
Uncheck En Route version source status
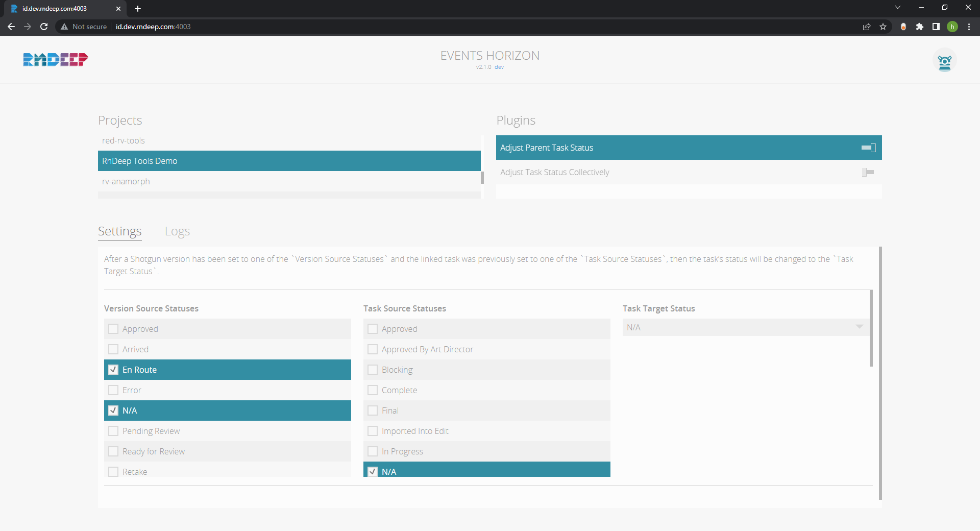tap(113, 370)
